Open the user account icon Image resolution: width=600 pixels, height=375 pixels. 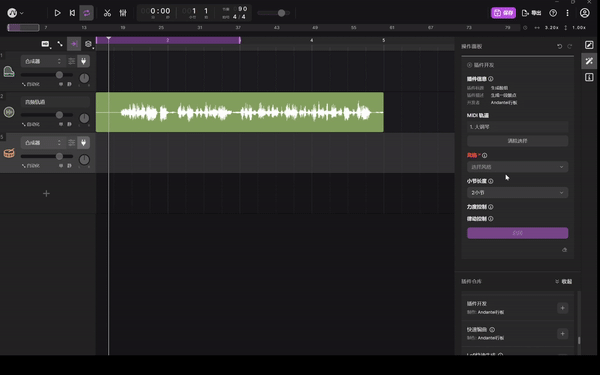584,13
